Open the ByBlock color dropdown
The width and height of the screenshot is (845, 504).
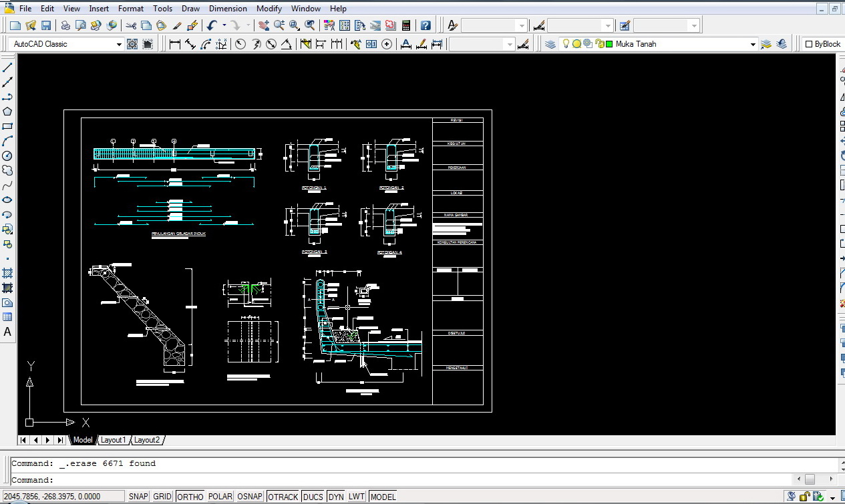[823, 44]
